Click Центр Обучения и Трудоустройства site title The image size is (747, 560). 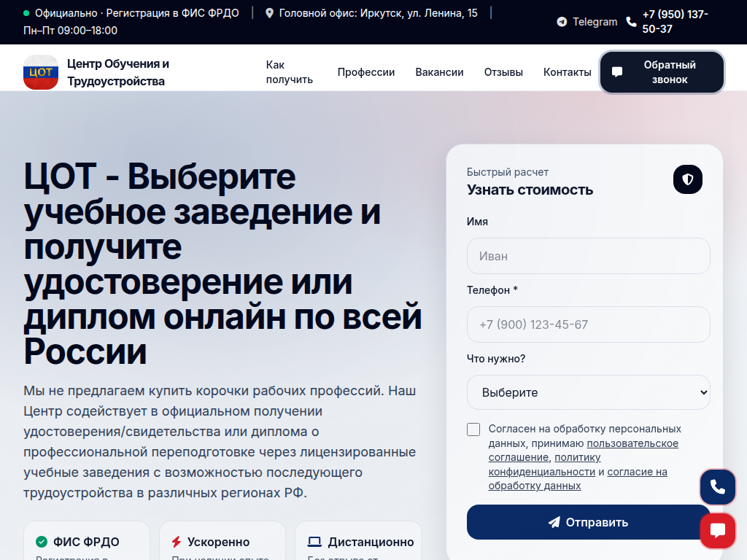point(118,72)
